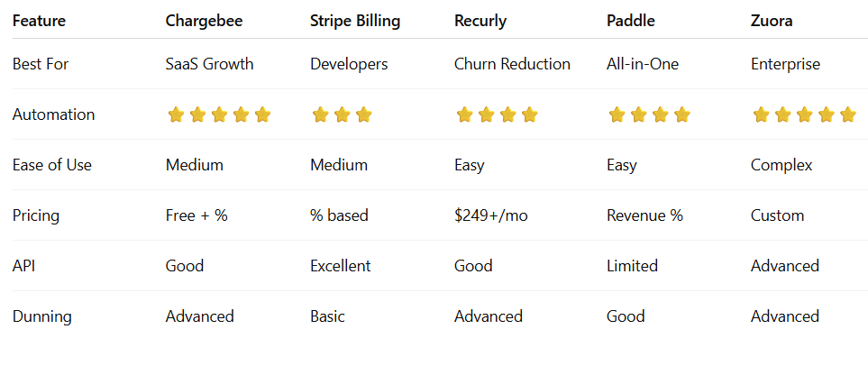
Task: Click the Recurly column header
Action: point(480,21)
